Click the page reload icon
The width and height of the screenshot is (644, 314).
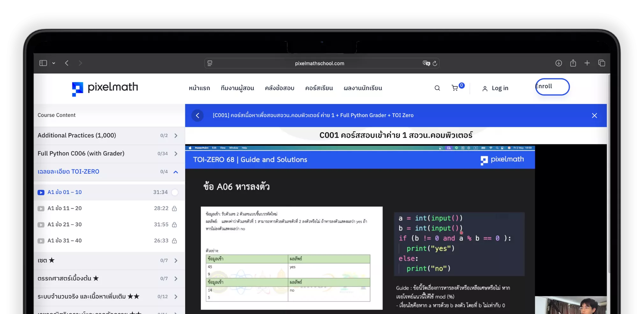(x=435, y=63)
